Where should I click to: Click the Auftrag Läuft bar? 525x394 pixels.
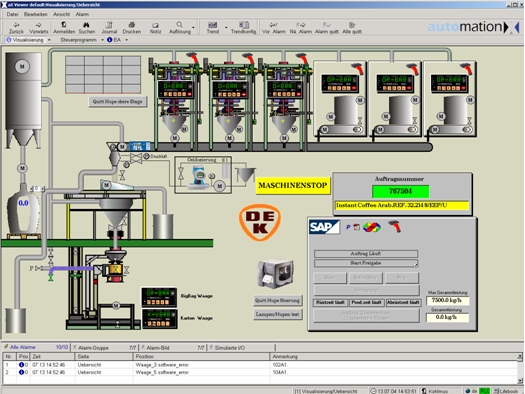pos(366,254)
